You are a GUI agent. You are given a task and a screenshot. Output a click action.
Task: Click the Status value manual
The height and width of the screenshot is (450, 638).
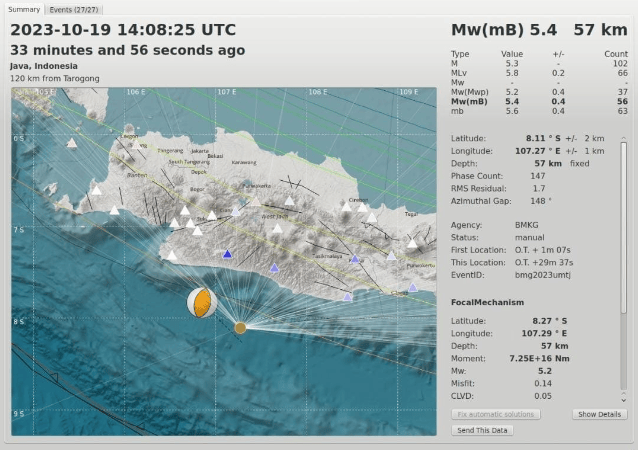pos(529,238)
